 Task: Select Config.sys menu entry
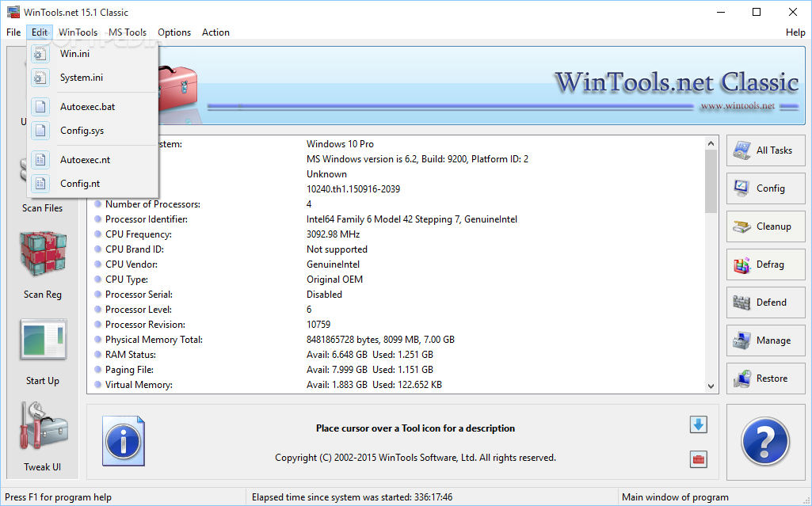pos(92,131)
